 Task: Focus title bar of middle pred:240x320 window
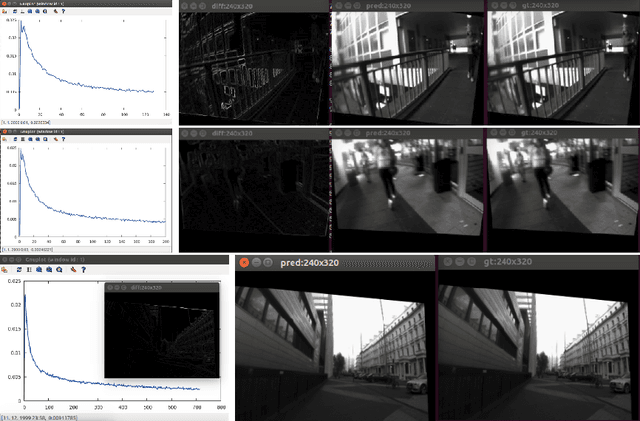[x=408, y=134]
